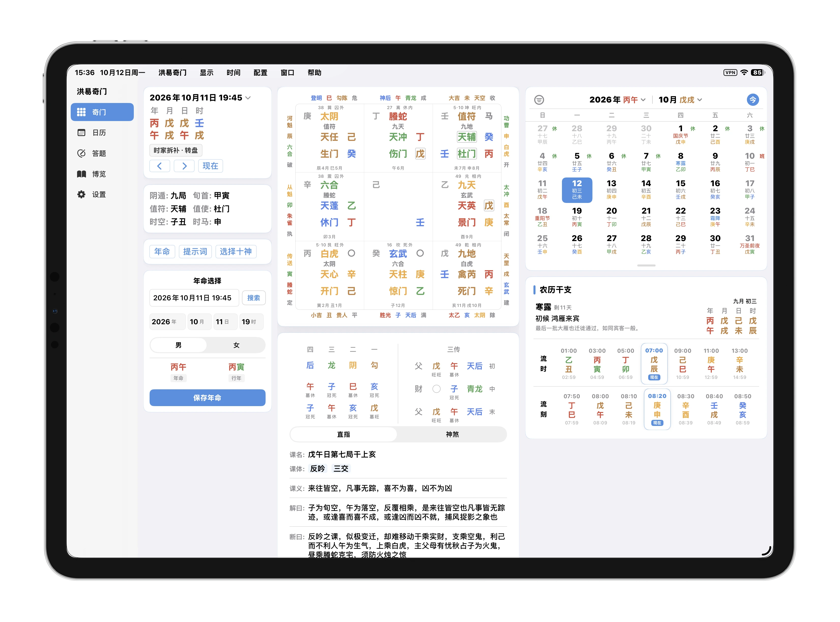
Task: Click the Wi-Fi status icon
Action: point(744,73)
